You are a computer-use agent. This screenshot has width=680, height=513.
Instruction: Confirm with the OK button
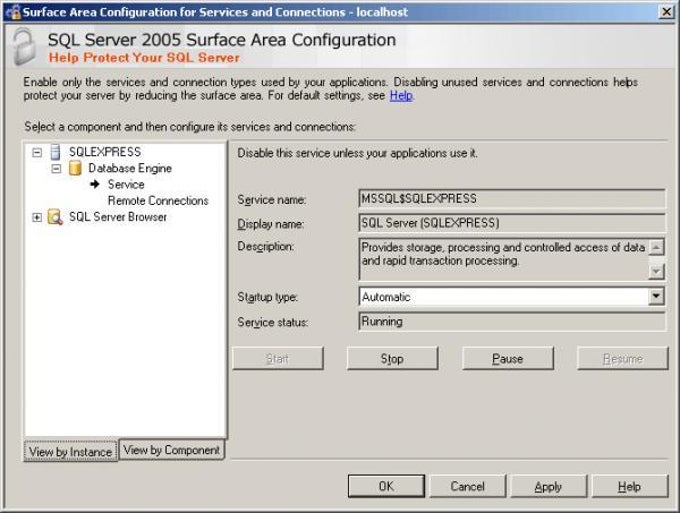coord(386,486)
